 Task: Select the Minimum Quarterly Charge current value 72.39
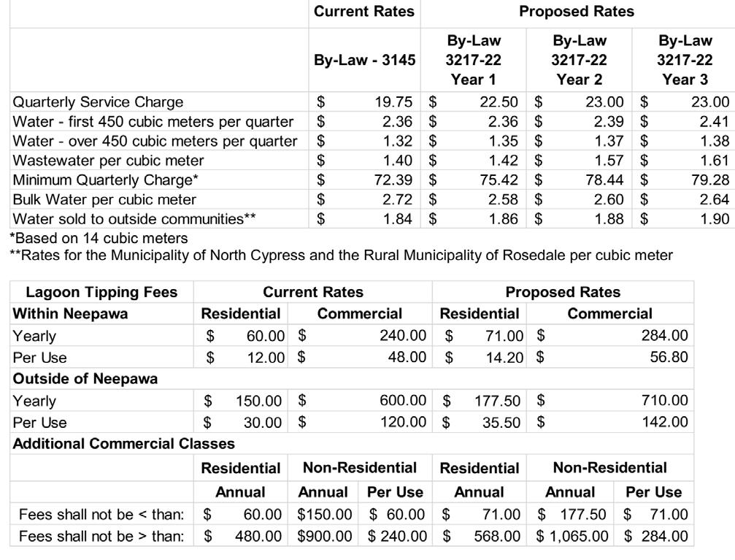point(393,180)
